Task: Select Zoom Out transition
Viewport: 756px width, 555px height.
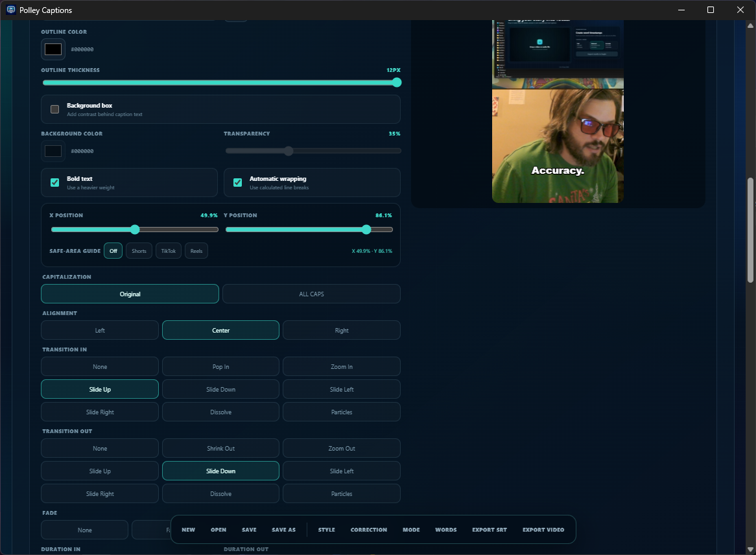Action: tap(341, 449)
